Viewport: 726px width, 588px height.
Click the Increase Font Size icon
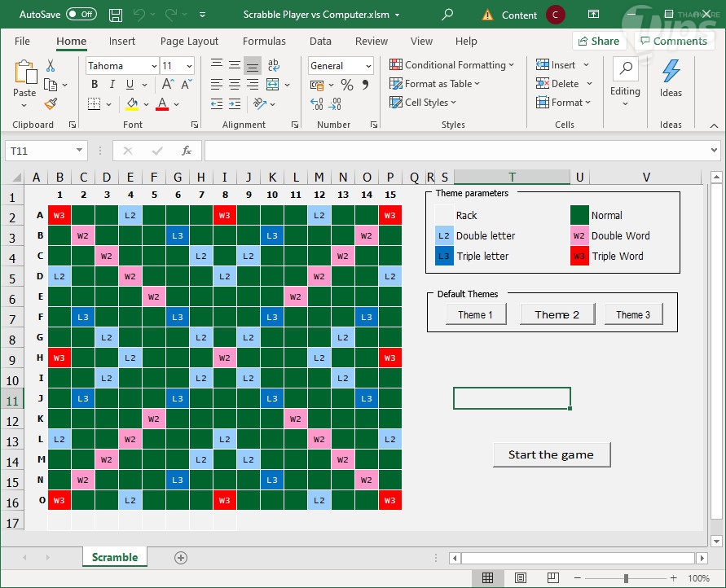(168, 85)
